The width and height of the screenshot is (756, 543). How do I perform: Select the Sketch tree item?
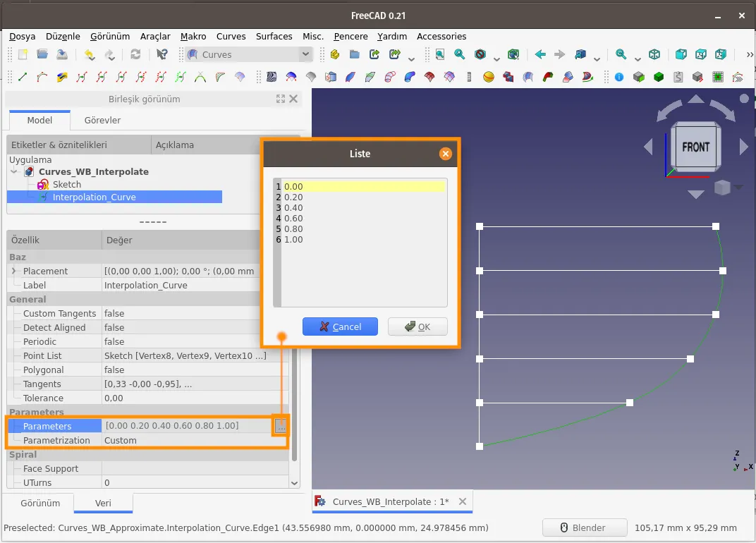click(66, 184)
